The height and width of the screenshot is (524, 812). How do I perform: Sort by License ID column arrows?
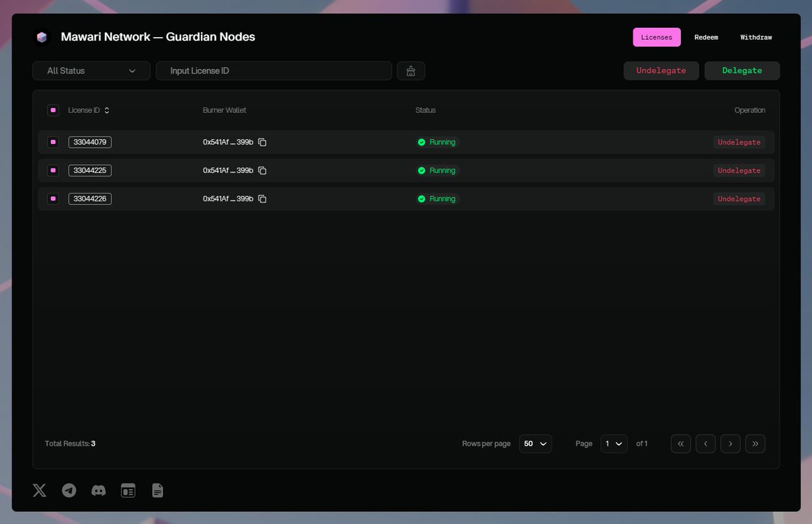(107, 110)
